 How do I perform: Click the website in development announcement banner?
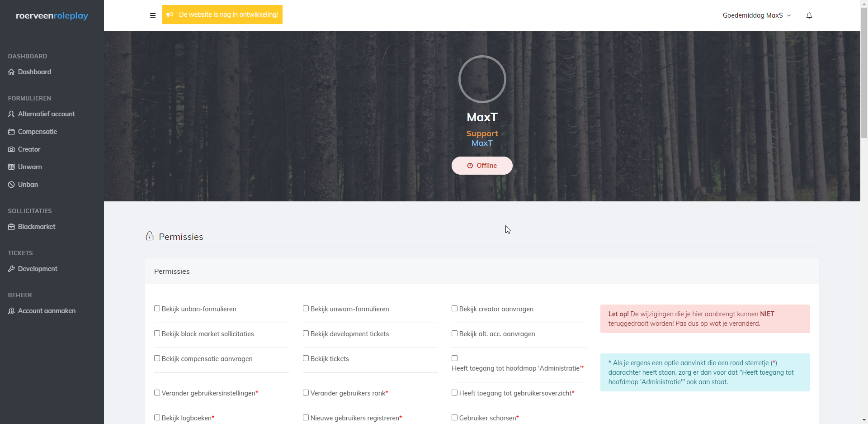(222, 14)
